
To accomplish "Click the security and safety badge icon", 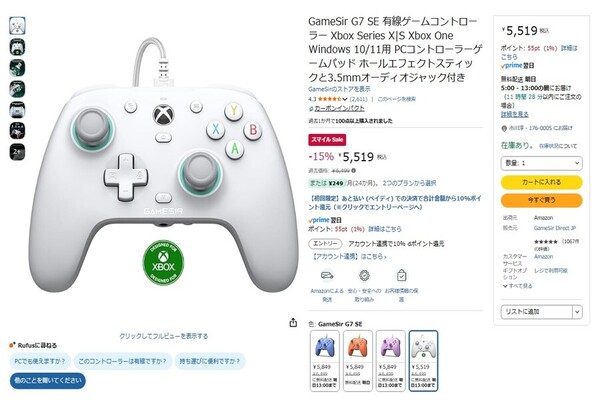I will click(364, 275).
